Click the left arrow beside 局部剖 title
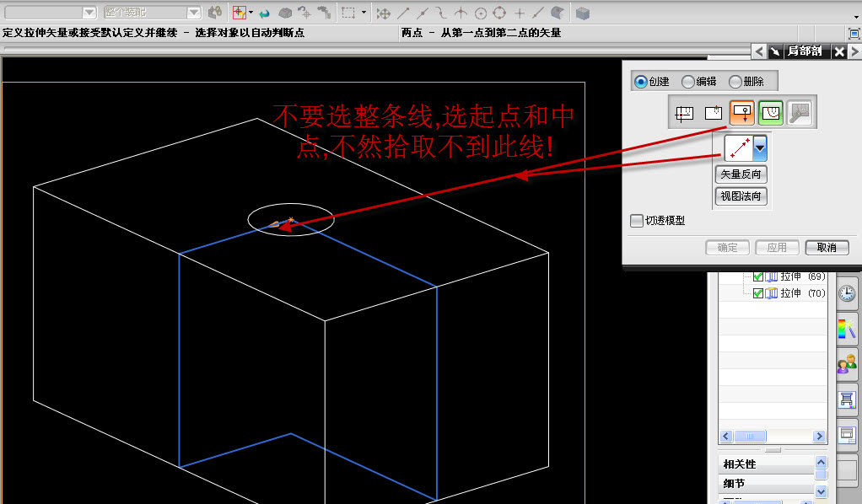Viewport: 862px width, 504px height. pos(758,51)
